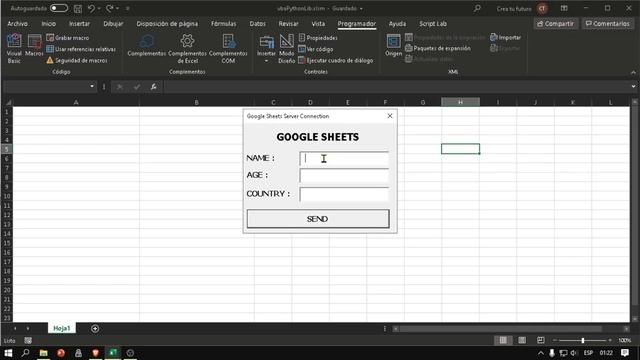Toggle Usar referencias relativas
640x360 pixels.
point(81,49)
